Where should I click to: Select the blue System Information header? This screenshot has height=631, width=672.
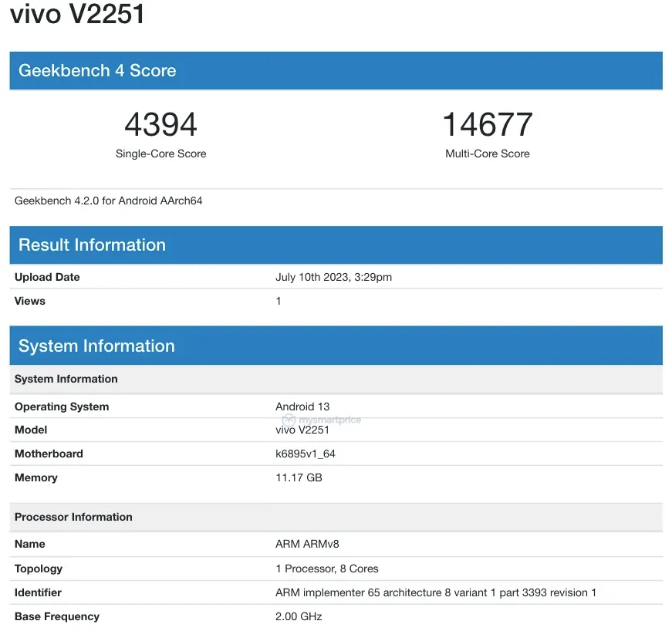96,346
